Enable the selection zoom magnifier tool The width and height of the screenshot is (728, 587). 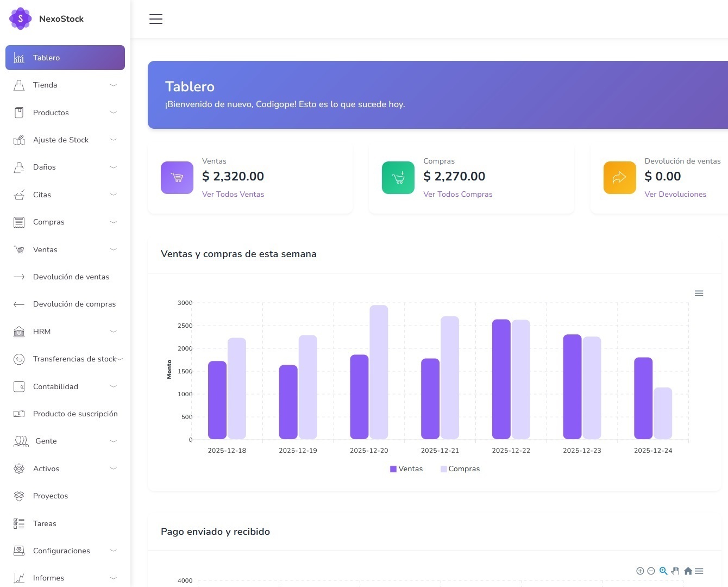coord(663,571)
